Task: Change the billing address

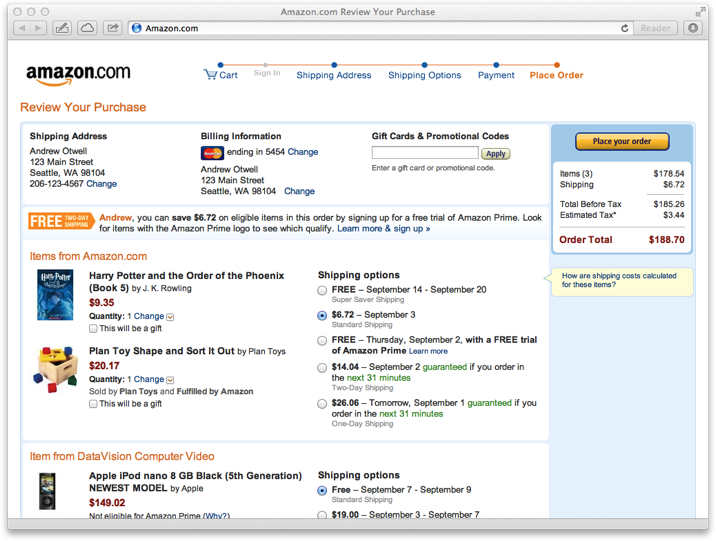Action: tap(299, 191)
